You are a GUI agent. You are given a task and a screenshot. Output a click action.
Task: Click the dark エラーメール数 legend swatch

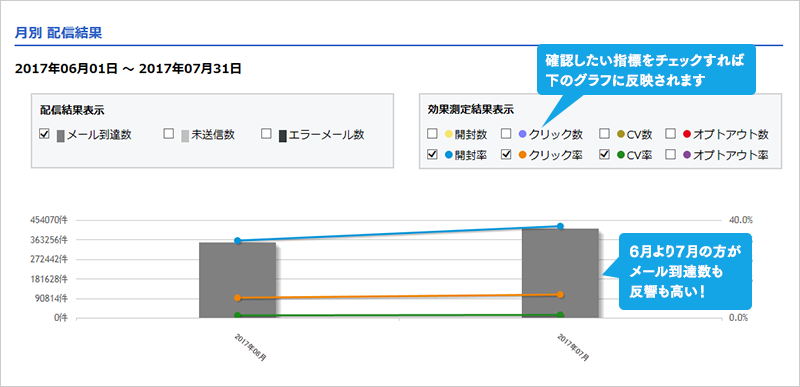pyautogui.click(x=283, y=136)
